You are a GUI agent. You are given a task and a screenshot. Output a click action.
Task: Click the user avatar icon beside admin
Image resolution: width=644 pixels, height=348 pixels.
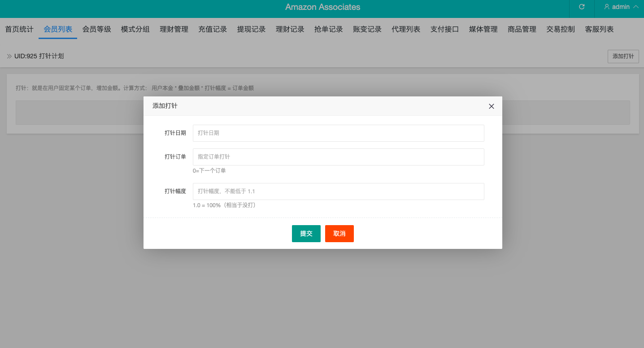tap(607, 7)
